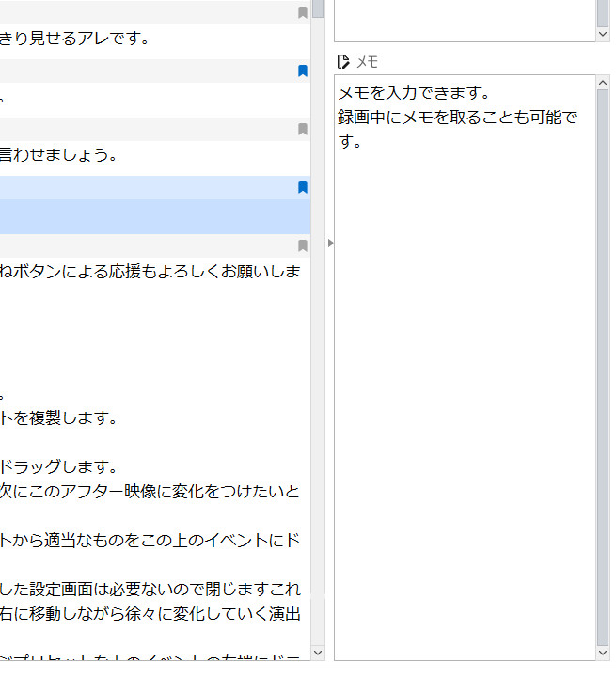Remove the blue bookmark on the second row
The image size is (616, 693).
pos(302,71)
